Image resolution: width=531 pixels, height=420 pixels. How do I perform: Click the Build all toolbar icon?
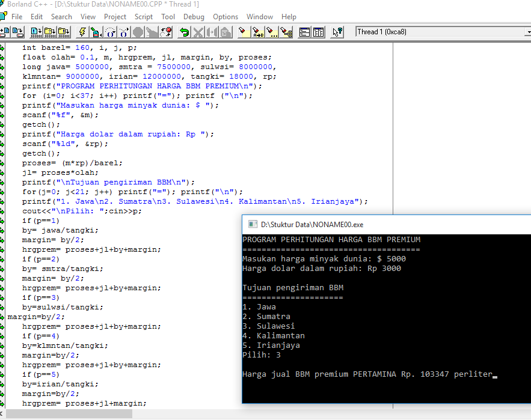[x=64, y=32]
